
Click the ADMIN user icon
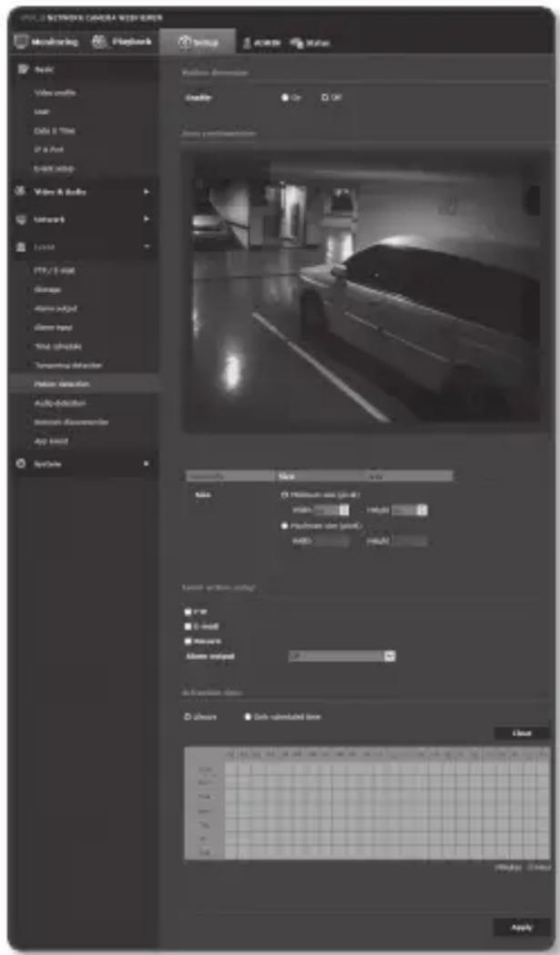247,43
